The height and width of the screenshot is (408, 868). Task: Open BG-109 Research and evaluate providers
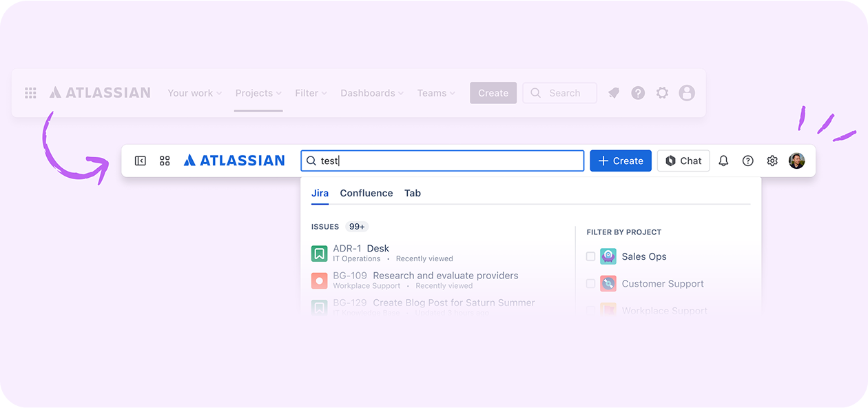click(x=415, y=280)
